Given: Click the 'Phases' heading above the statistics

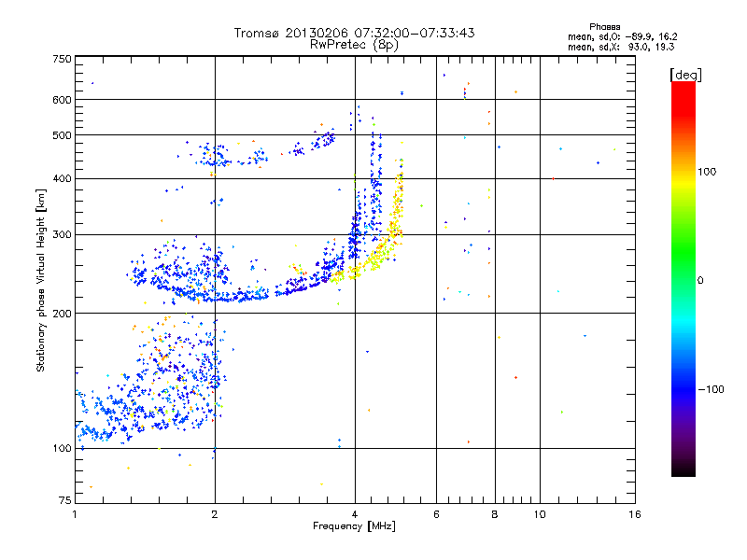Looking at the screenshot, I should coord(604,27).
